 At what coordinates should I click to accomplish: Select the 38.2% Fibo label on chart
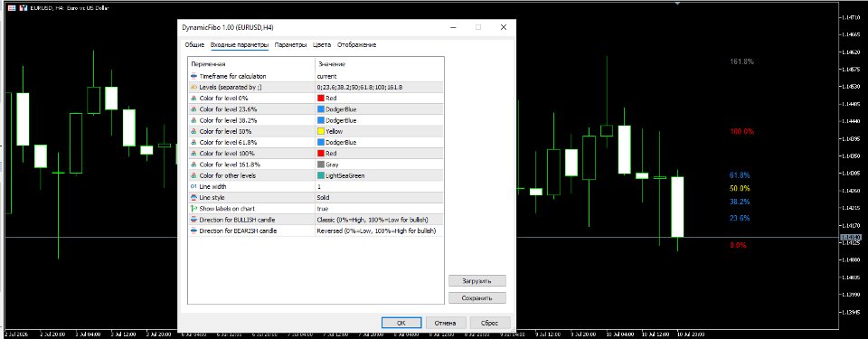point(740,202)
